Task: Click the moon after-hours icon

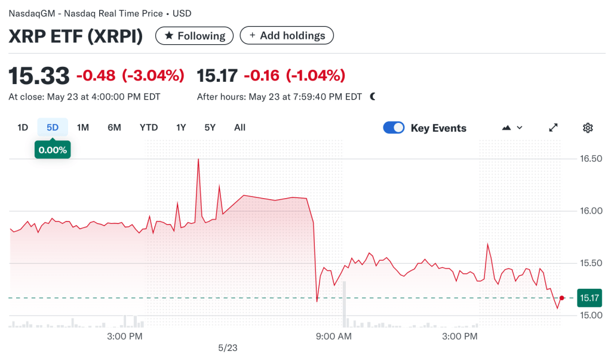Action: click(x=371, y=95)
